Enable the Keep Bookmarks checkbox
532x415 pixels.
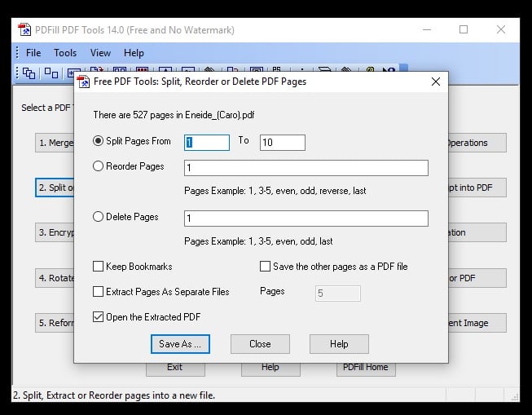[98, 267]
